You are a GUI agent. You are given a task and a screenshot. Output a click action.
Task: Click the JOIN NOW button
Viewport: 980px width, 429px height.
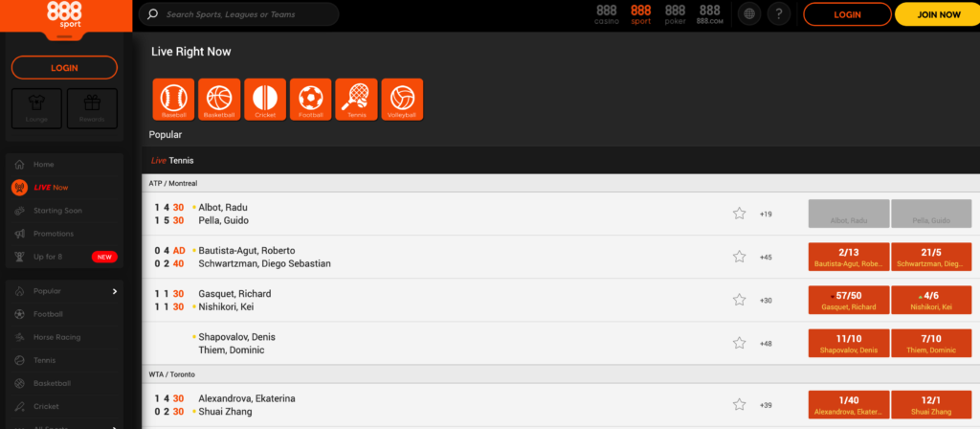tap(938, 14)
